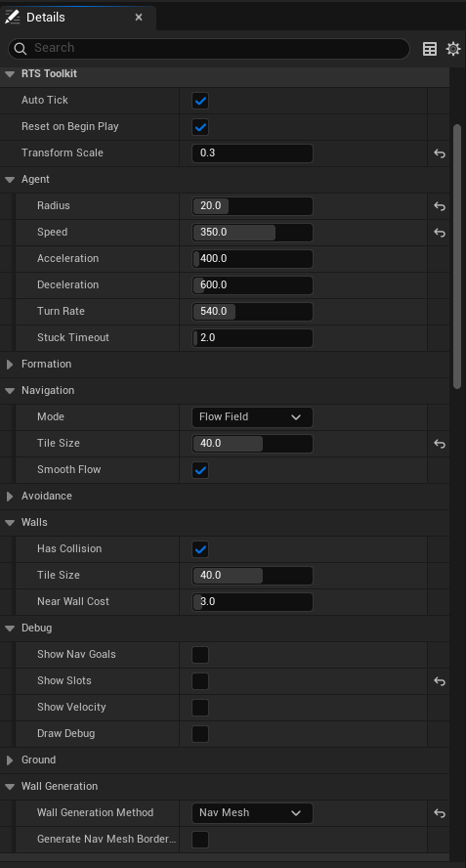Screen dimensions: 466x868
Task: Enable Show Nav Goals
Action: [200, 655]
